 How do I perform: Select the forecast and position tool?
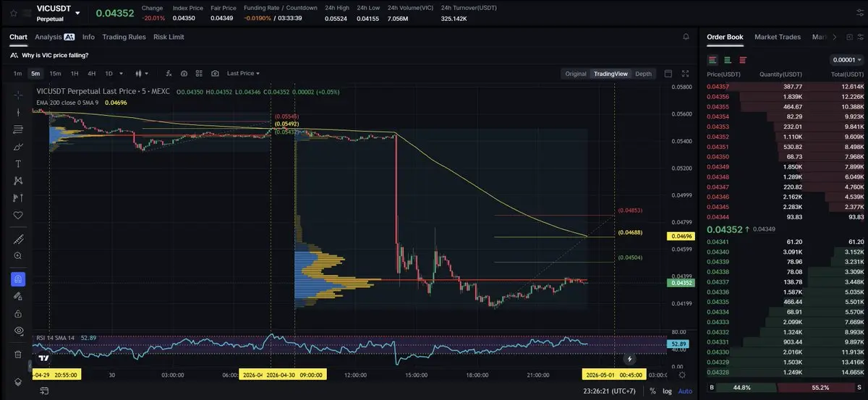pyautogui.click(x=18, y=197)
